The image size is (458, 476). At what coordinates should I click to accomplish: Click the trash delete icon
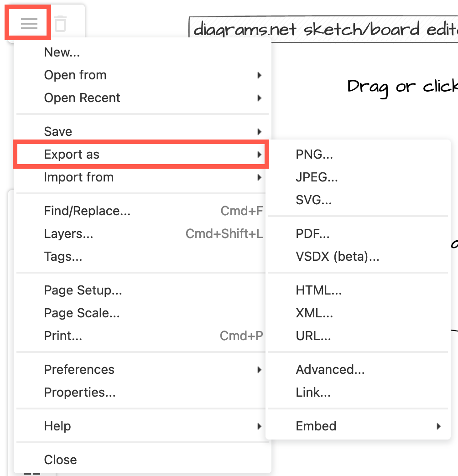[x=60, y=24]
